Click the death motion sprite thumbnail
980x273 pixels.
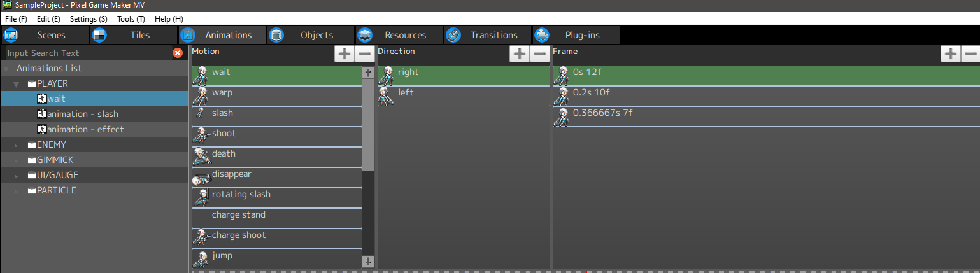[x=201, y=157]
